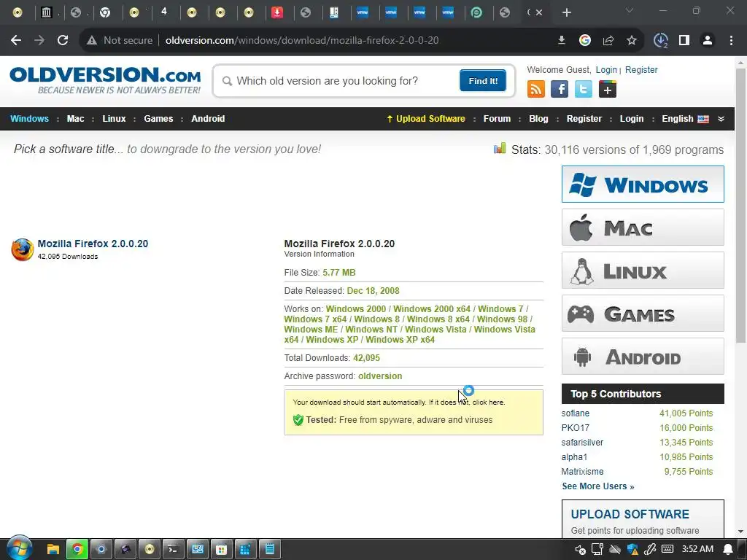Click the Android platform sidebar button
The width and height of the screenshot is (747, 560).
tap(643, 357)
